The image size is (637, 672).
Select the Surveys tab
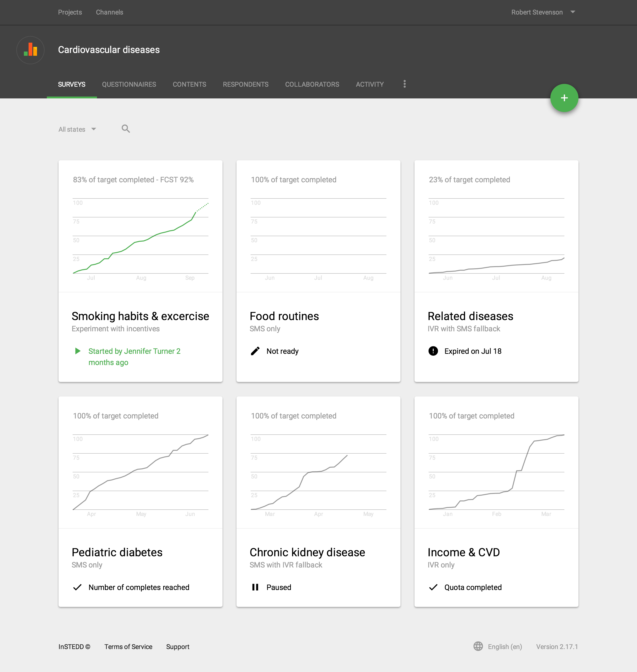point(72,84)
